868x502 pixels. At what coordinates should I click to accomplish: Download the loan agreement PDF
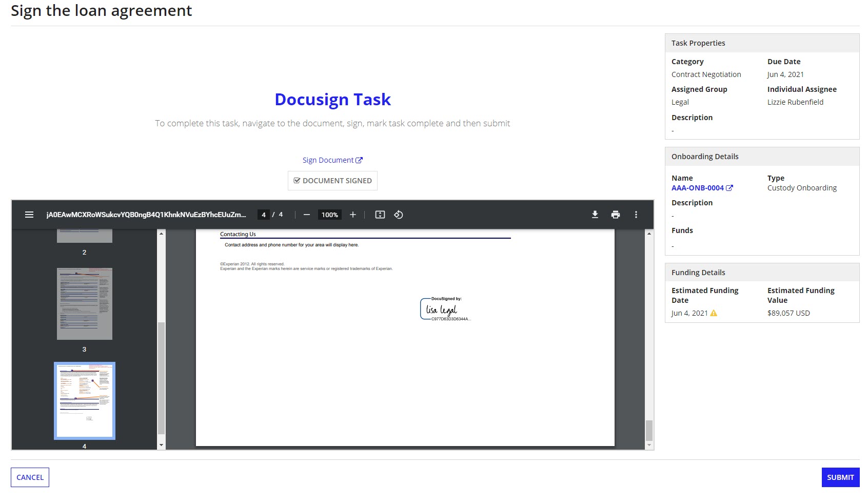click(595, 215)
